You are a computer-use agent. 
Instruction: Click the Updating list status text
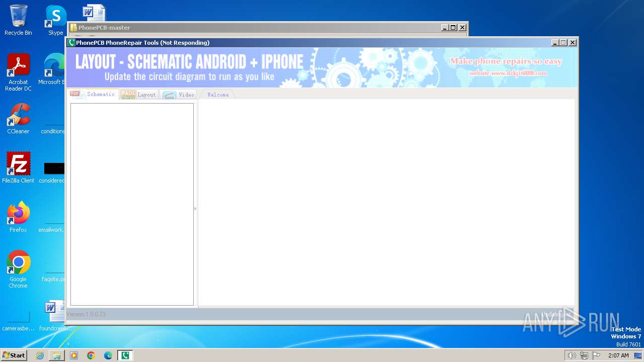[556, 314]
